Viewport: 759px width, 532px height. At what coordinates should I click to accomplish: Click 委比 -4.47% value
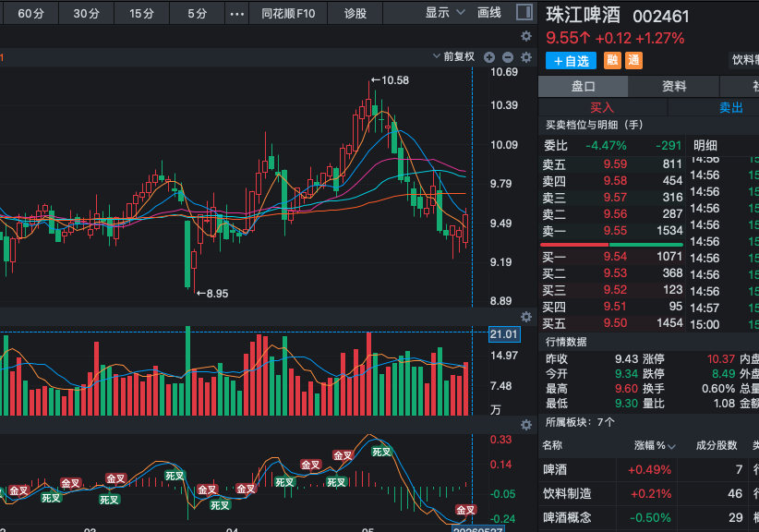[606, 146]
